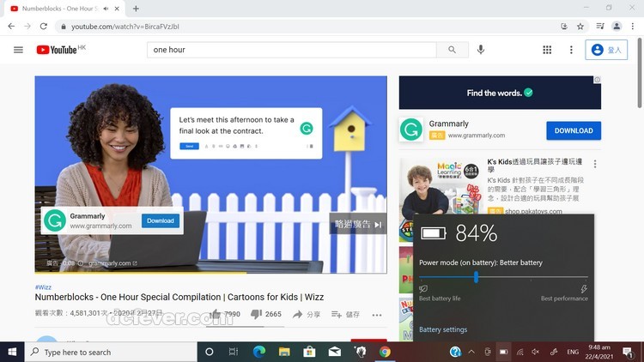Click the Type here to search box
The width and height of the screenshot is (644, 362).
(x=111, y=352)
